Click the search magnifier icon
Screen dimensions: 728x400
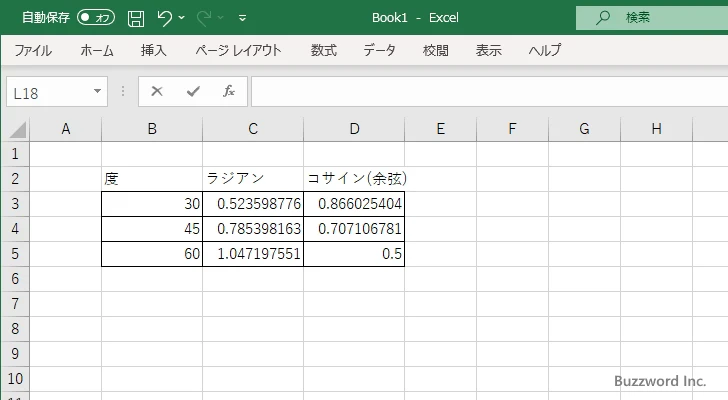pyautogui.click(x=603, y=18)
